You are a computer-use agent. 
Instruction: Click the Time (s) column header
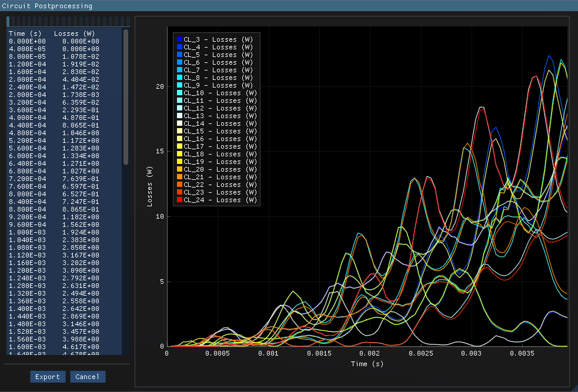(x=25, y=33)
